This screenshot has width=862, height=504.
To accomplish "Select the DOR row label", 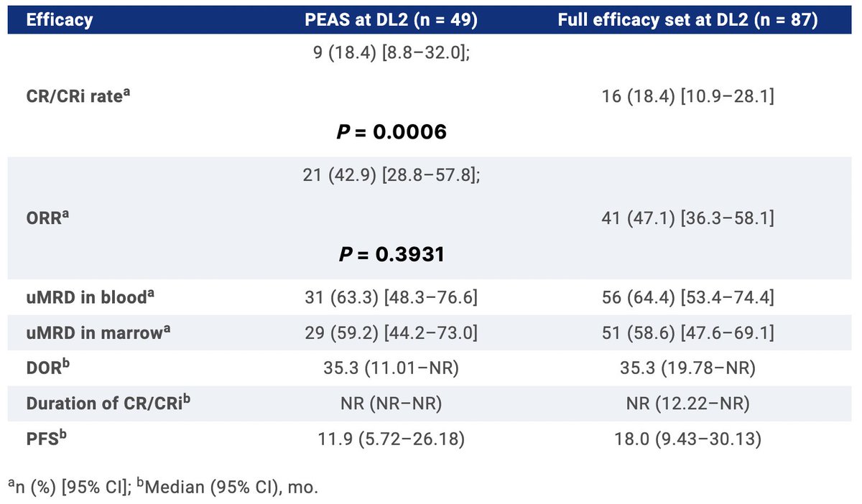I will point(47,368).
